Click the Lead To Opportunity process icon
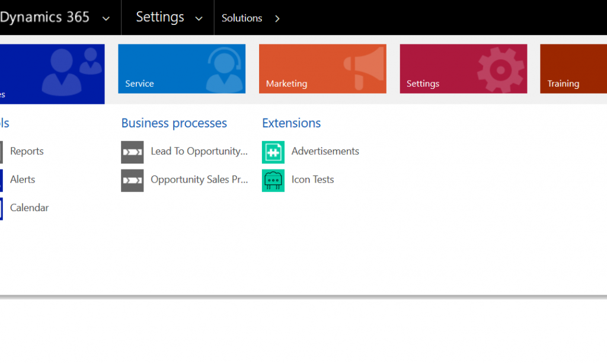Image resolution: width=607 pixels, height=364 pixels. coord(132,152)
